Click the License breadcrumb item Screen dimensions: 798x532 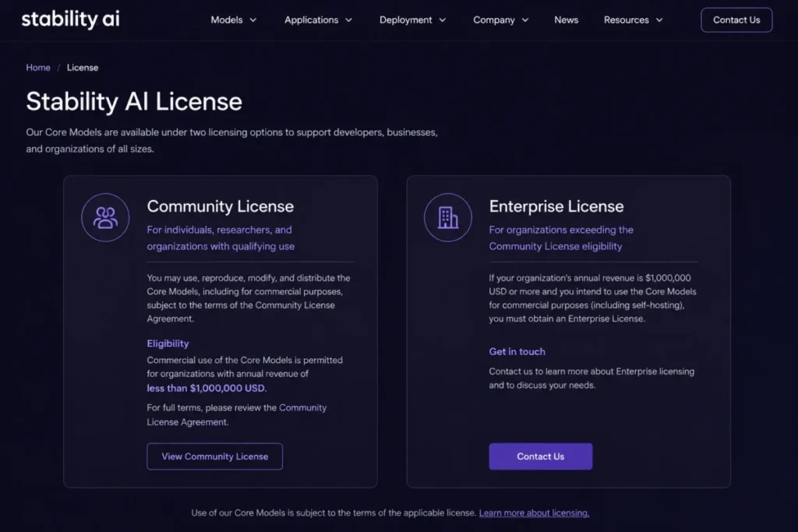83,68
